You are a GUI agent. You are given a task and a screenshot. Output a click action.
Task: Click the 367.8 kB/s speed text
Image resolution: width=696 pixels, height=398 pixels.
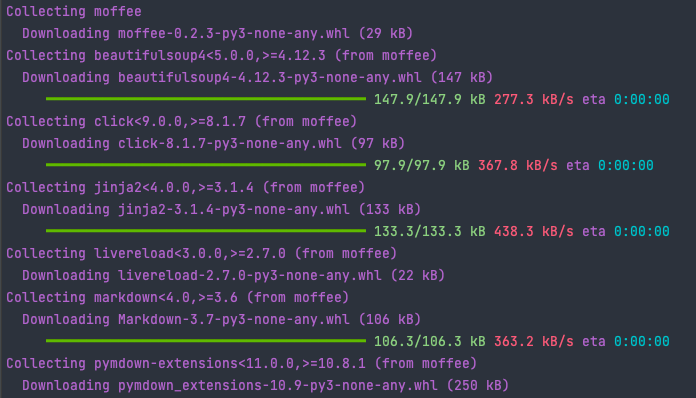pos(518,166)
